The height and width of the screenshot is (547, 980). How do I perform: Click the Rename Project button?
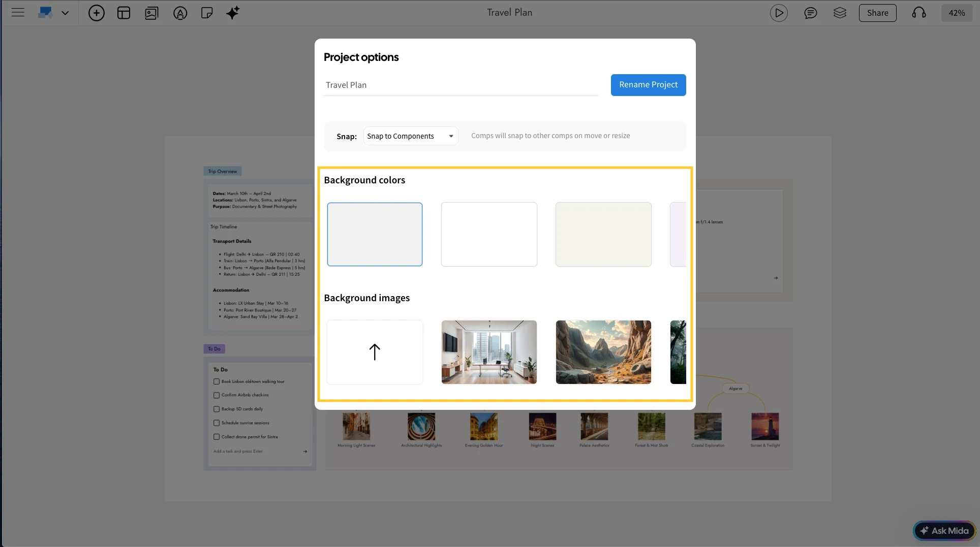(648, 85)
